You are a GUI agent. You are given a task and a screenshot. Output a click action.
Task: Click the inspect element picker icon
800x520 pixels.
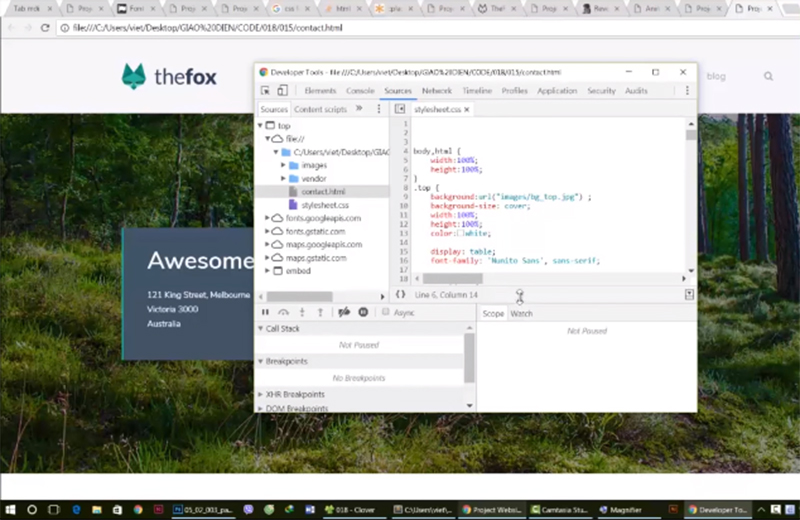266,91
